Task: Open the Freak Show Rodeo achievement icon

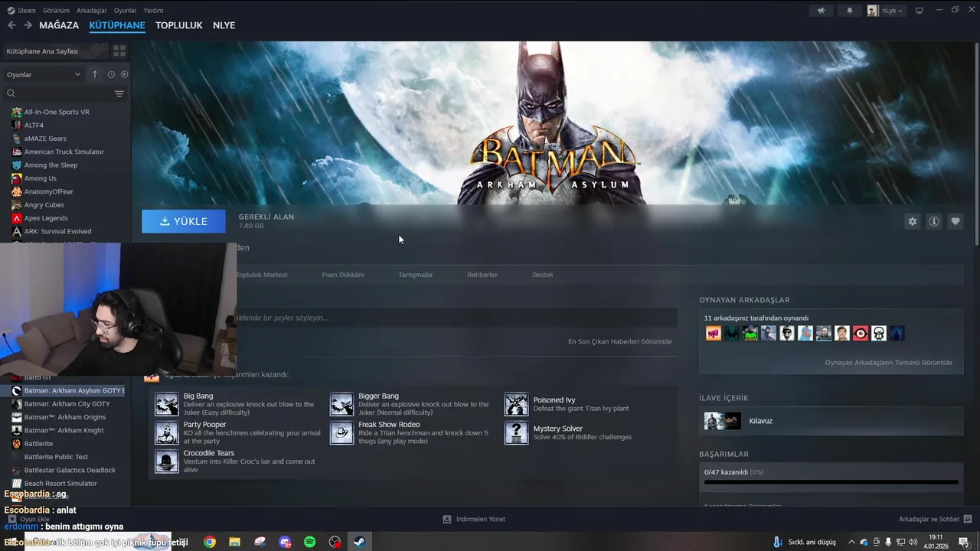Action: [341, 432]
